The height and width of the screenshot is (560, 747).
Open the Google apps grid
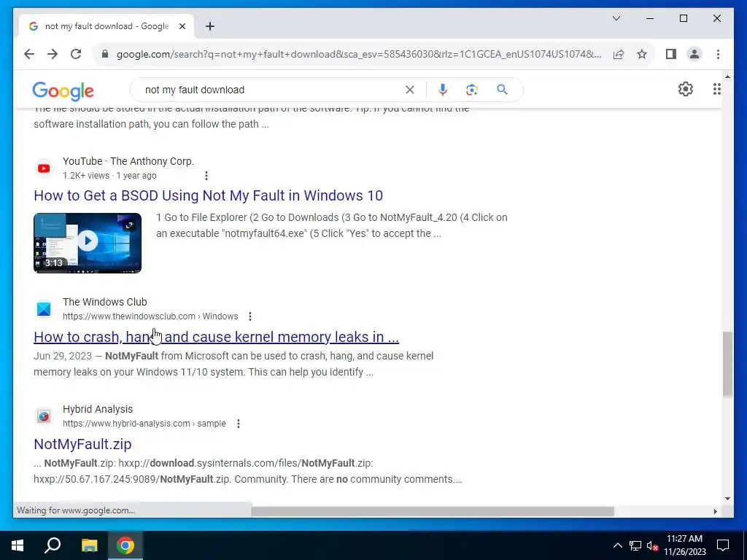(x=716, y=89)
